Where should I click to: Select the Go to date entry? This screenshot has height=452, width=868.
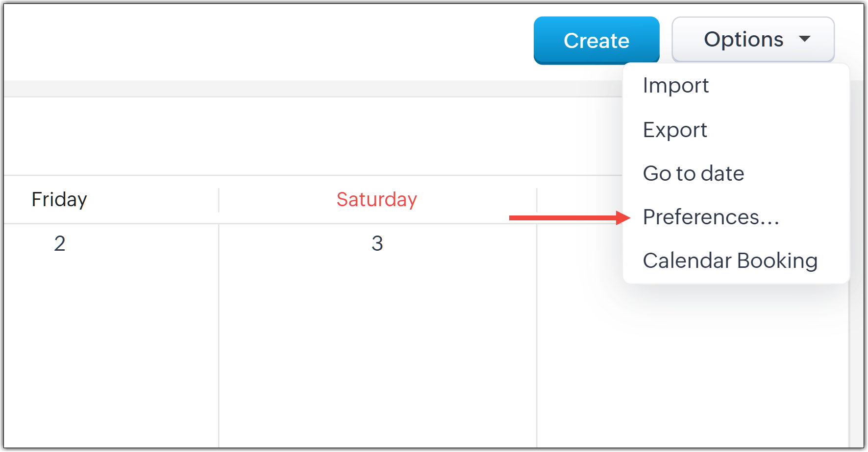click(693, 173)
